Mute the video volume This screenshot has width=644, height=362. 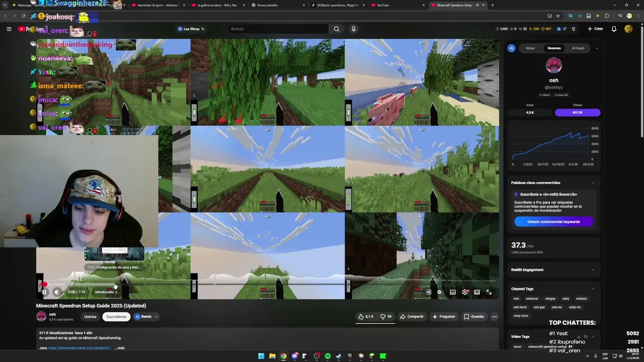pyautogui.click(x=56, y=292)
